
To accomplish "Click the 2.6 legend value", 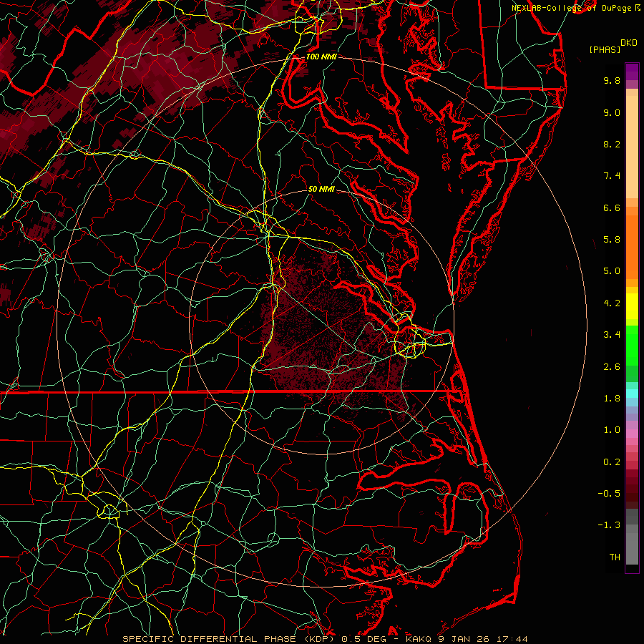I will click(612, 367).
